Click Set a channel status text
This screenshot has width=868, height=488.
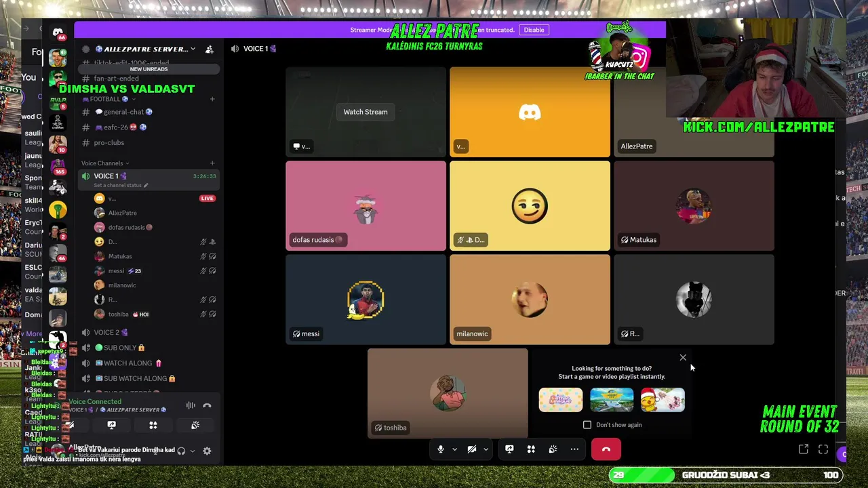click(x=117, y=185)
